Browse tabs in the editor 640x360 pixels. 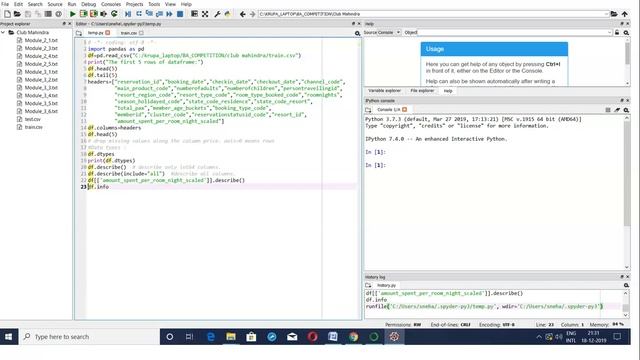pos(79,33)
